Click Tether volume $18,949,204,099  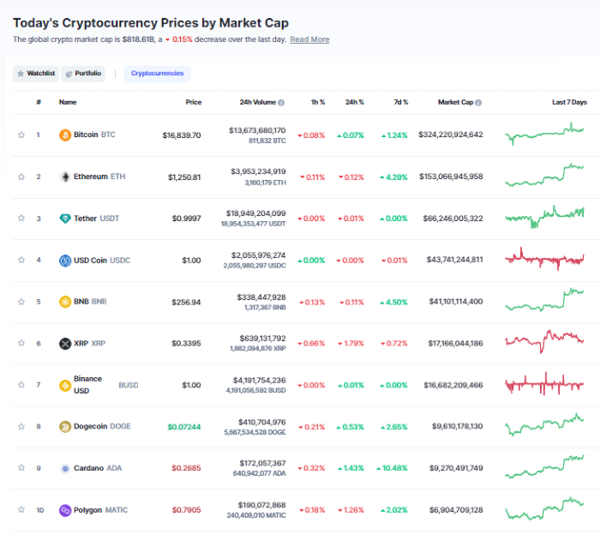(x=256, y=213)
